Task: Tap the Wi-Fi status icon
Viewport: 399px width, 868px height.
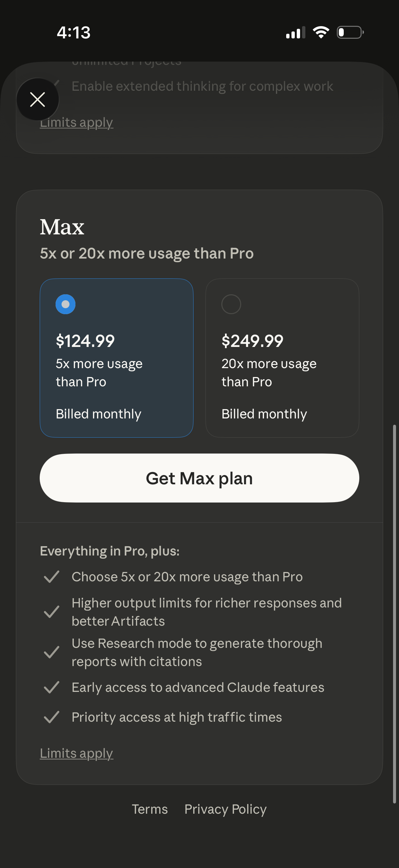Action: pos(321,32)
